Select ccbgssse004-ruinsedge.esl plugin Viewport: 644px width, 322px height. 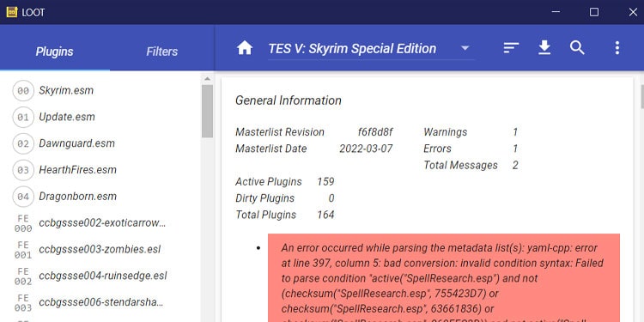pyautogui.click(x=103, y=276)
